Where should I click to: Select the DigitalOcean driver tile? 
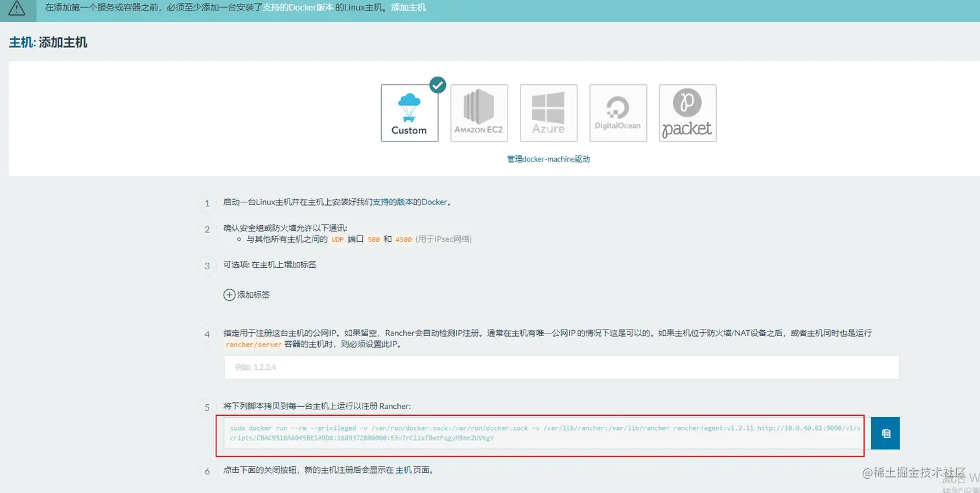[x=618, y=113]
